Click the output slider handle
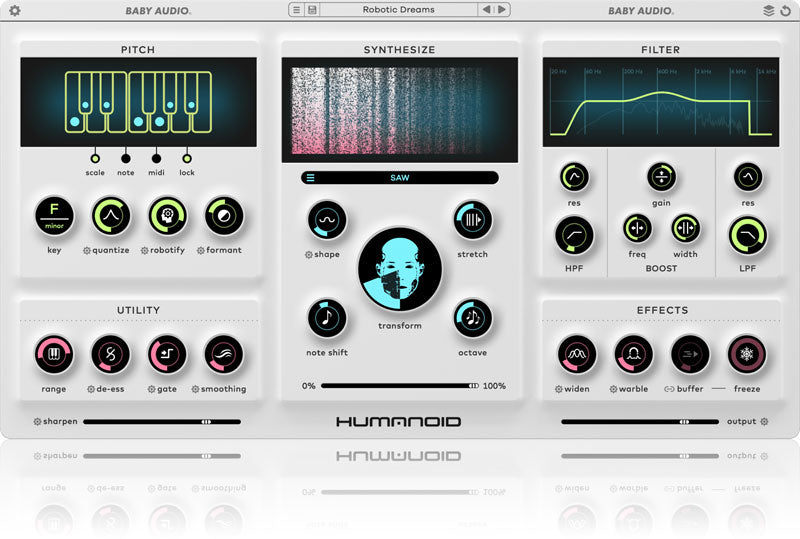 tap(684, 422)
